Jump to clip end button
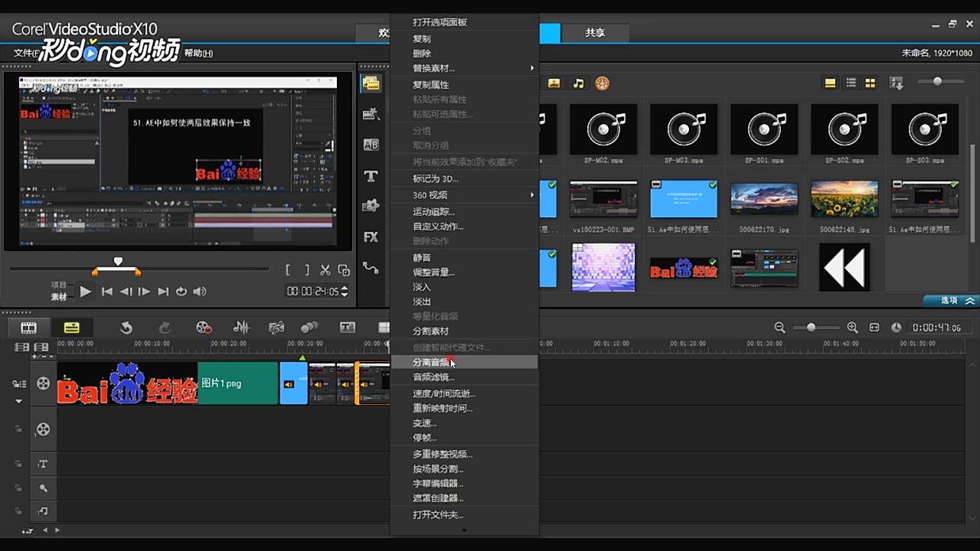This screenshot has width=980, height=551. [x=162, y=292]
